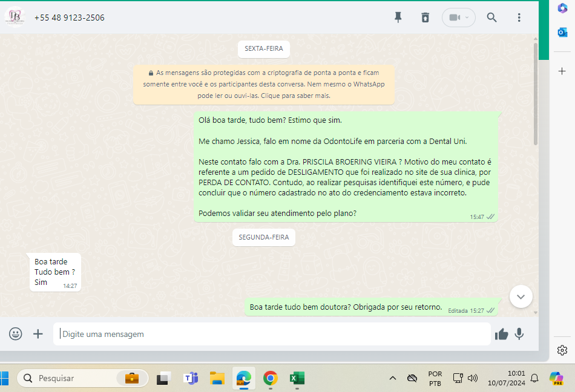Open Task View on the taskbar
This screenshot has width=575, height=392.
163,378
